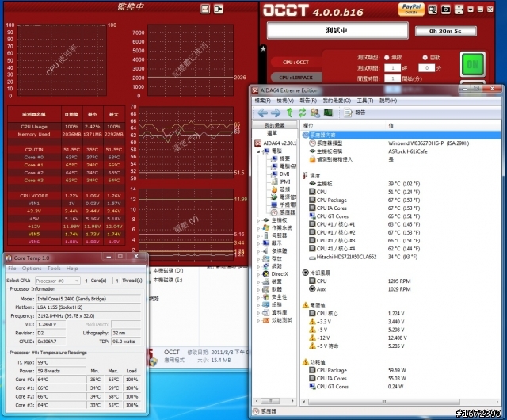Viewport: 507px width, 420px height.
Task: Click the green monitor icon in AIDA64 toolbar
Action: [x=328, y=113]
